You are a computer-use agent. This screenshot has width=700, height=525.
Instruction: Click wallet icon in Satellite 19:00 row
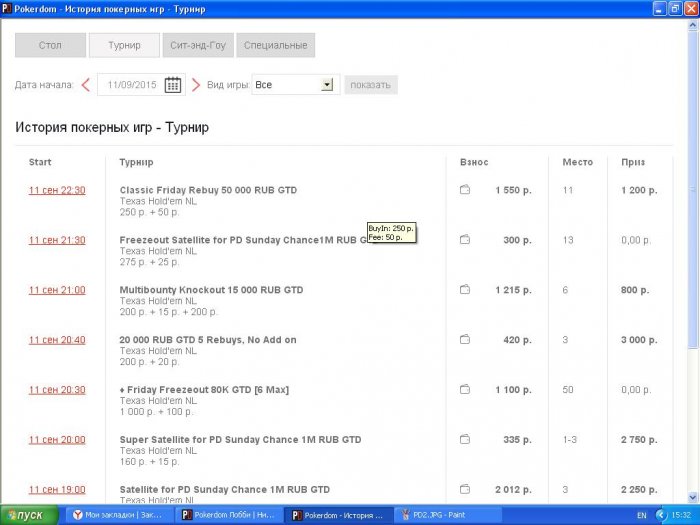click(465, 489)
